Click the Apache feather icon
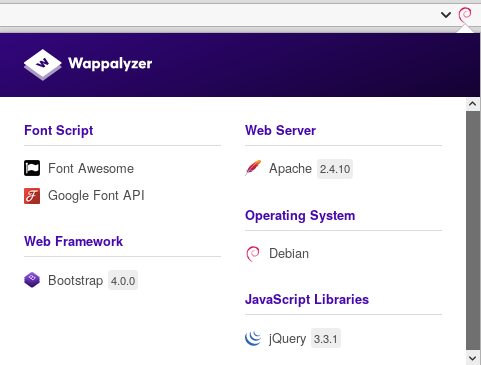 (x=253, y=168)
